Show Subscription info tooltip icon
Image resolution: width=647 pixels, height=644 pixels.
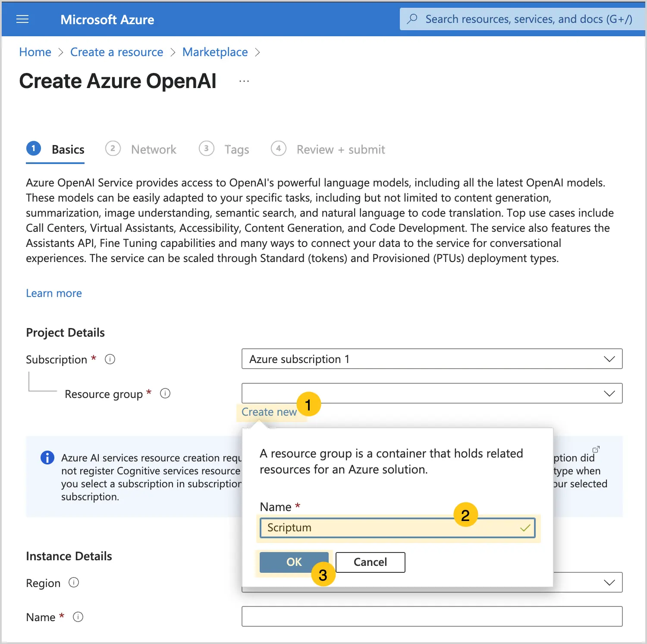coord(110,359)
